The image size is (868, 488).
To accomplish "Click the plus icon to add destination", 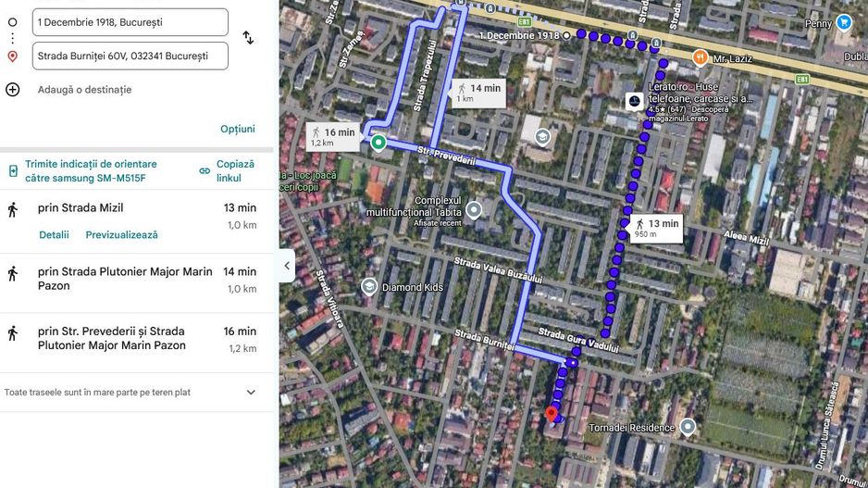I will click(x=12, y=89).
